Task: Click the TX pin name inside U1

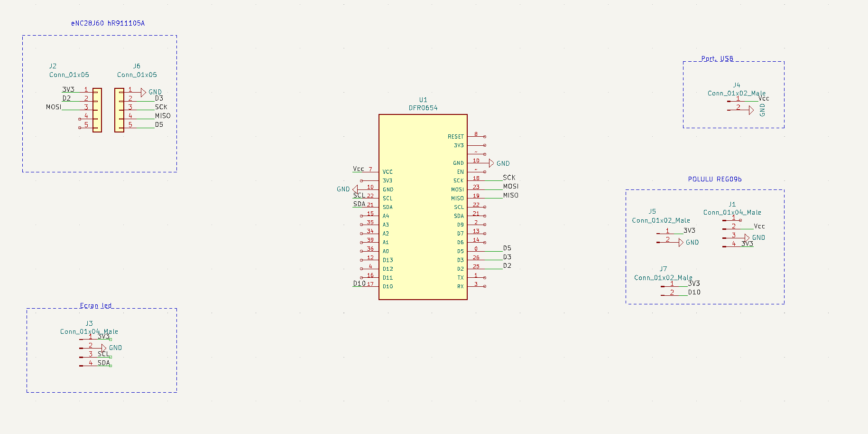Action: pos(461,278)
